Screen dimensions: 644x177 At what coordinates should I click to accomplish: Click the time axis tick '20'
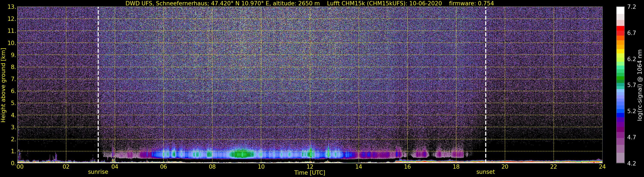(505, 167)
